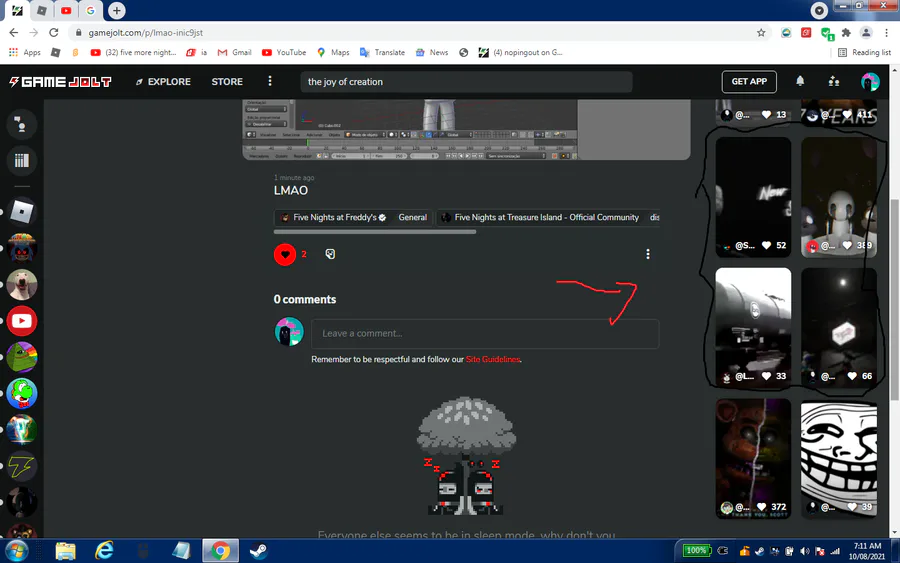Image resolution: width=900 pixels, height=563 pixels.
Task: Open the Roblox community in sidebar
Action: pyautogui.click(x=21, y=212)
